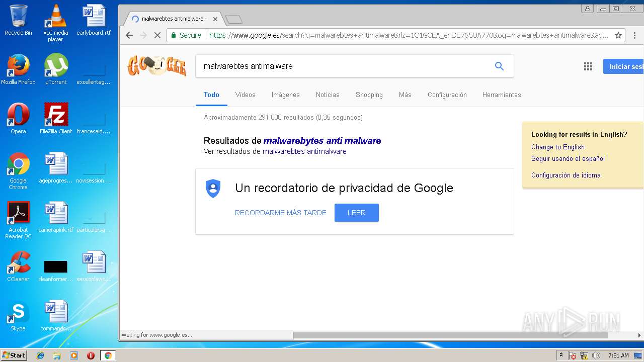The image size is (644, 362).
Task: Click Iniciar sesión button
Action: tap(623, 66)
